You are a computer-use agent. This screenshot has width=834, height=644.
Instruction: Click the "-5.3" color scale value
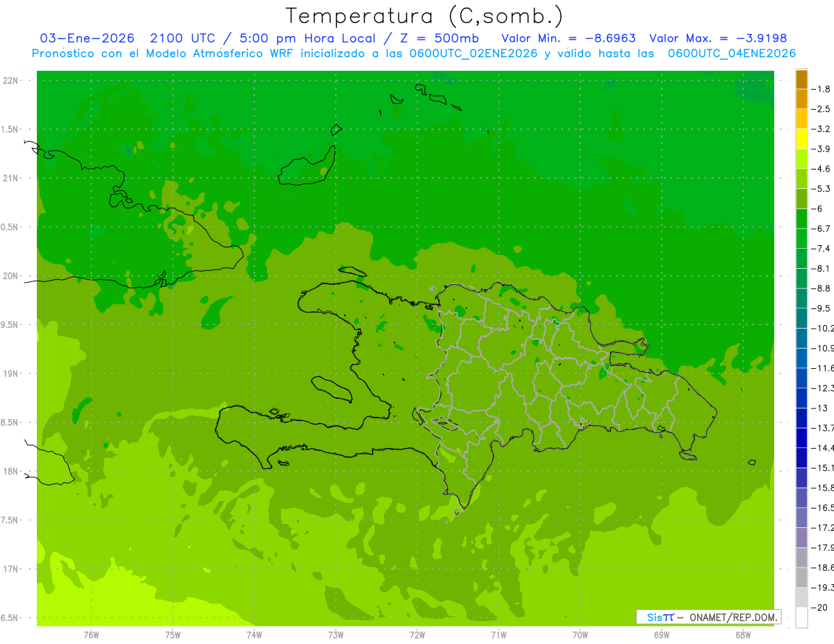[821, 188]
